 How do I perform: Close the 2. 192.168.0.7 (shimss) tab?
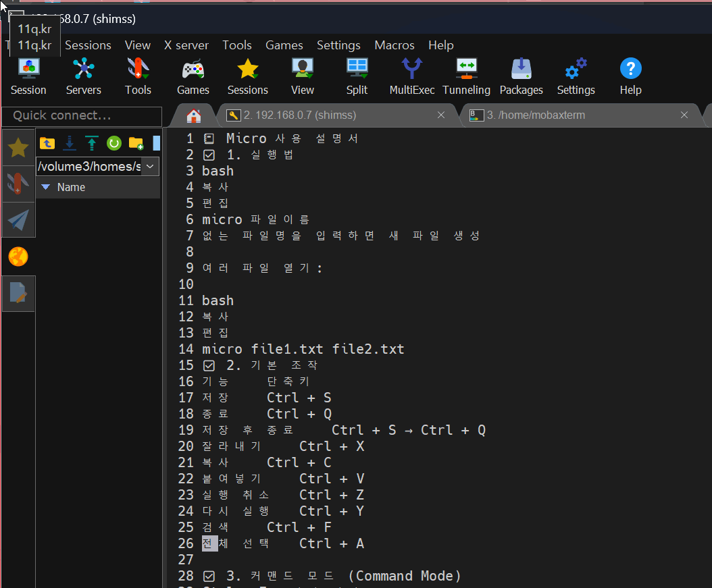(x=441, y=115)
